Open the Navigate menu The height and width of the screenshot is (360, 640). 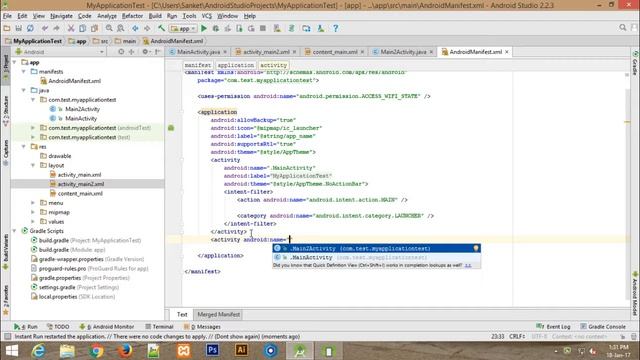point(61,16)
